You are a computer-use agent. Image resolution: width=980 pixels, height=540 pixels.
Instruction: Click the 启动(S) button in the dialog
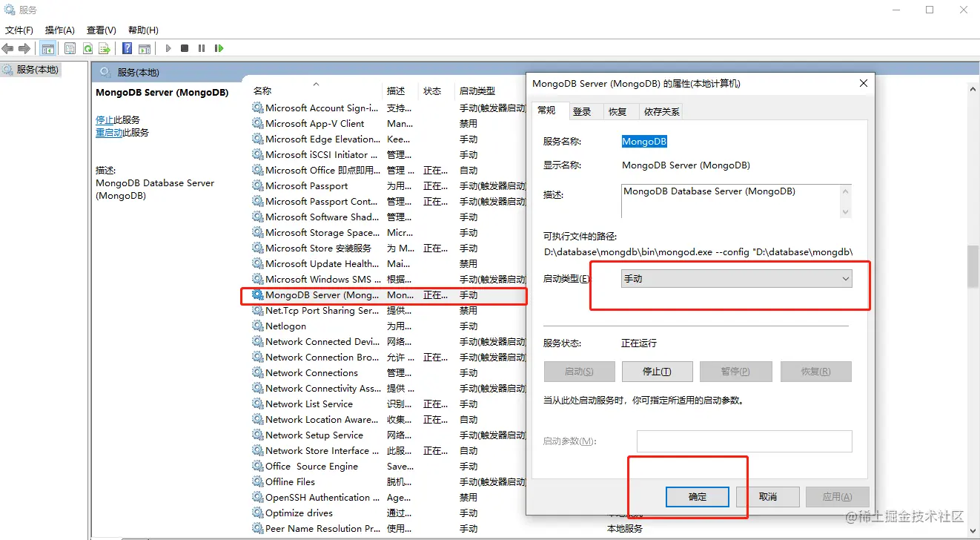pyautogui.click(x=580, y=372)
